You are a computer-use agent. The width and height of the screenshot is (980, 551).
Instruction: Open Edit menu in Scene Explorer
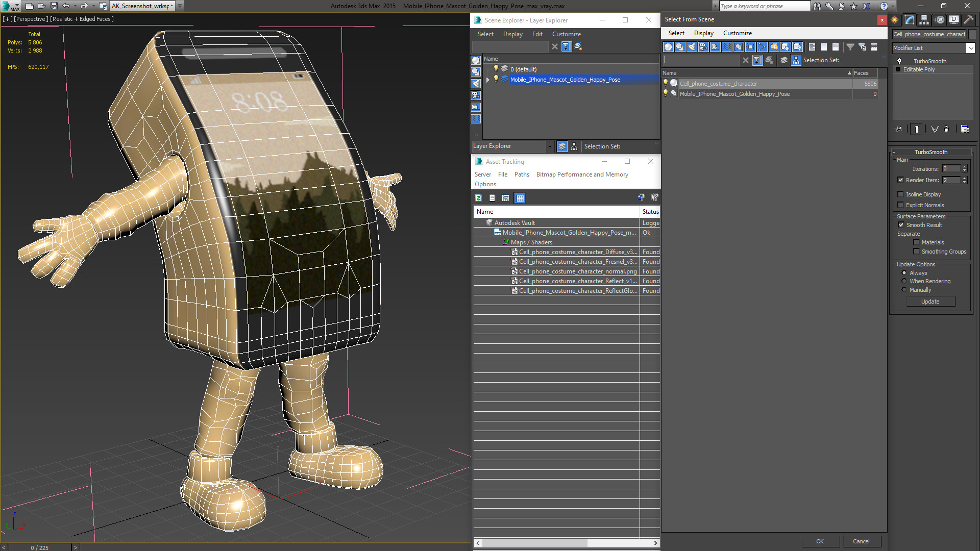(x=537, y=34)
